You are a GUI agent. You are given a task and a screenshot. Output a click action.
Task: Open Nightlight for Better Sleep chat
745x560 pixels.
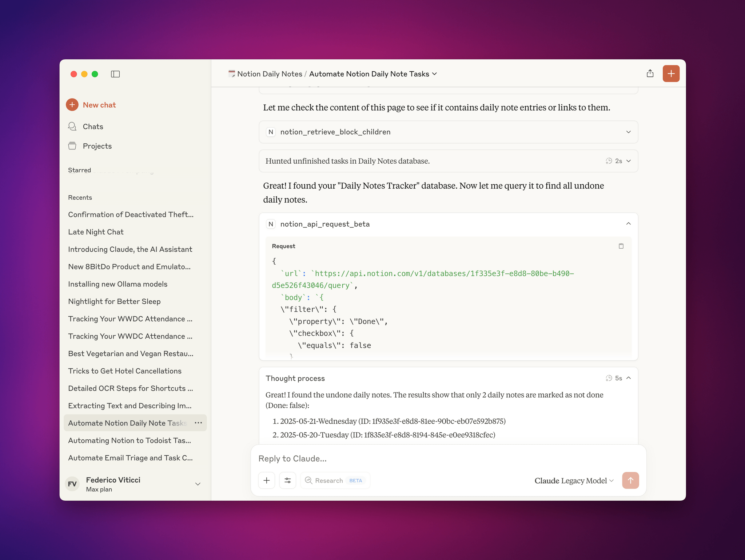point(114,302)
